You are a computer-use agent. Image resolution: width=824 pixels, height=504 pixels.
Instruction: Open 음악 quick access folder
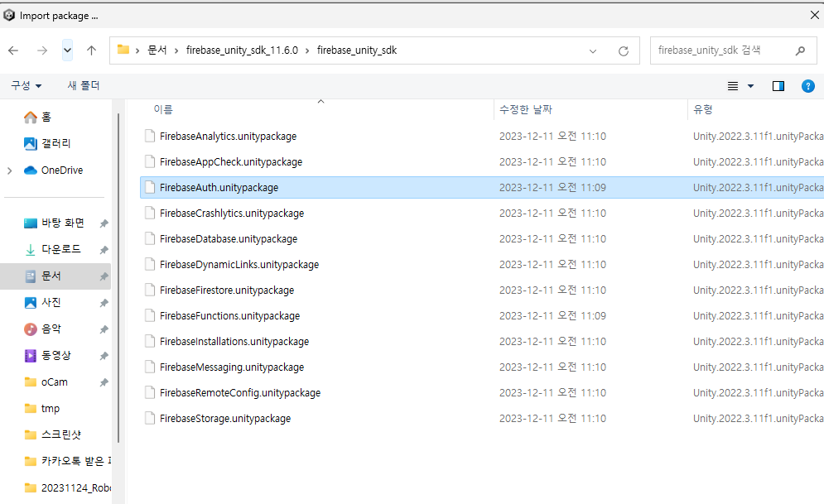43,329
